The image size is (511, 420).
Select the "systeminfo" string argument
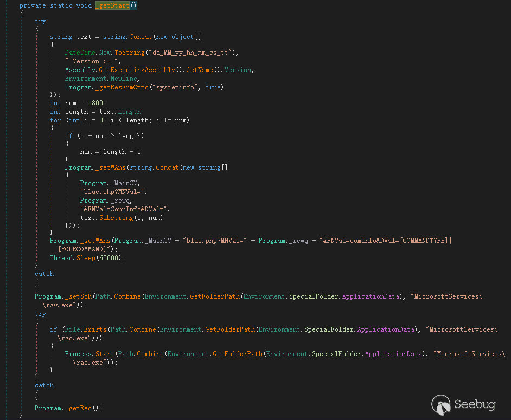pyautogui.click(x=175, y=87)
